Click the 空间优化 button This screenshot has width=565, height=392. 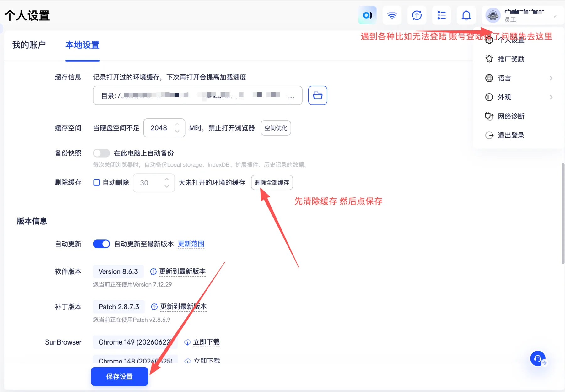(276, 128)
